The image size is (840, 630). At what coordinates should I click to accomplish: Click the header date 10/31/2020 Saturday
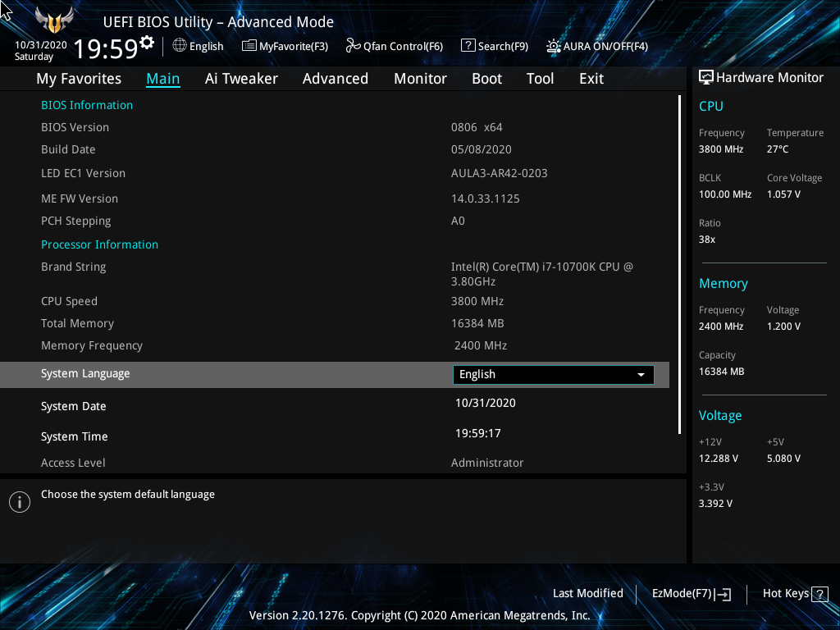[41, 51]
